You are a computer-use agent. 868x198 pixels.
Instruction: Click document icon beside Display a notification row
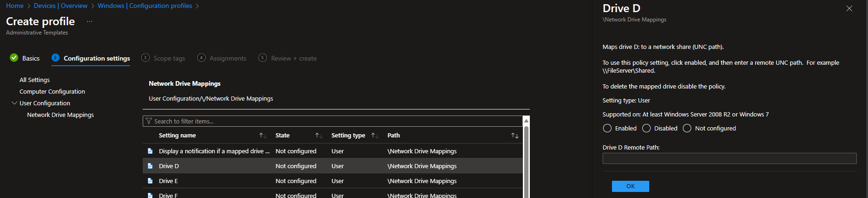tap(150, 151)
